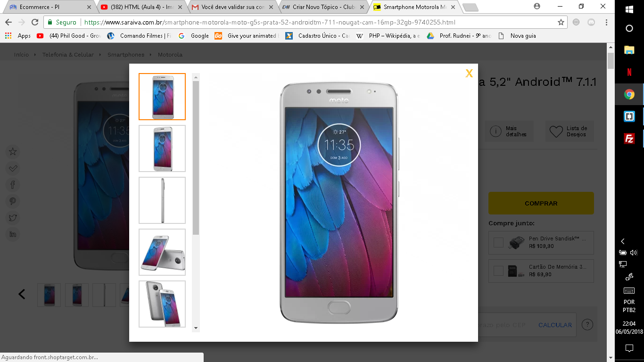
Task: Open the Comando Filmes bookmark
Action: coord(139,36)
